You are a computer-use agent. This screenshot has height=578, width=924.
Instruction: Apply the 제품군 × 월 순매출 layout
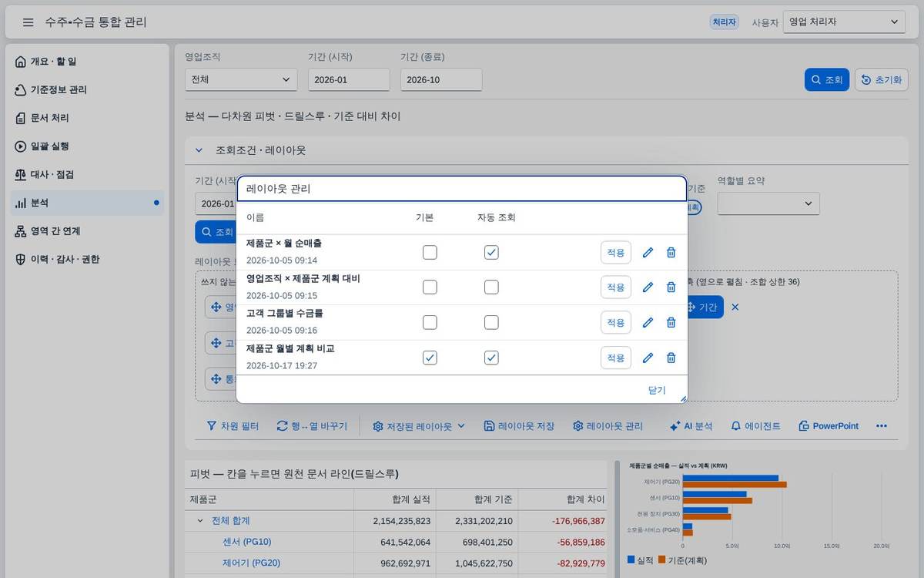[616, 252]
